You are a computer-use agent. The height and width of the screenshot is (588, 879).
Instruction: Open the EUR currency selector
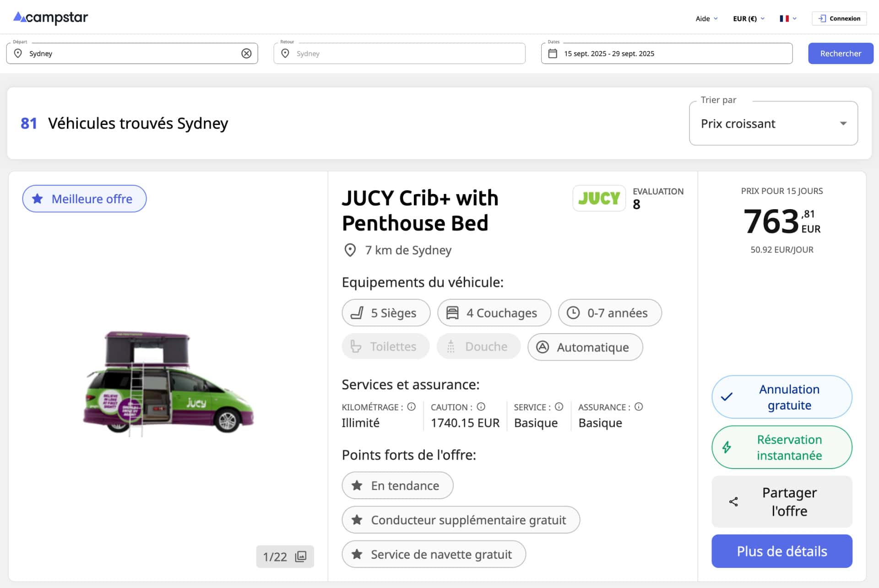tap(749, 18)
